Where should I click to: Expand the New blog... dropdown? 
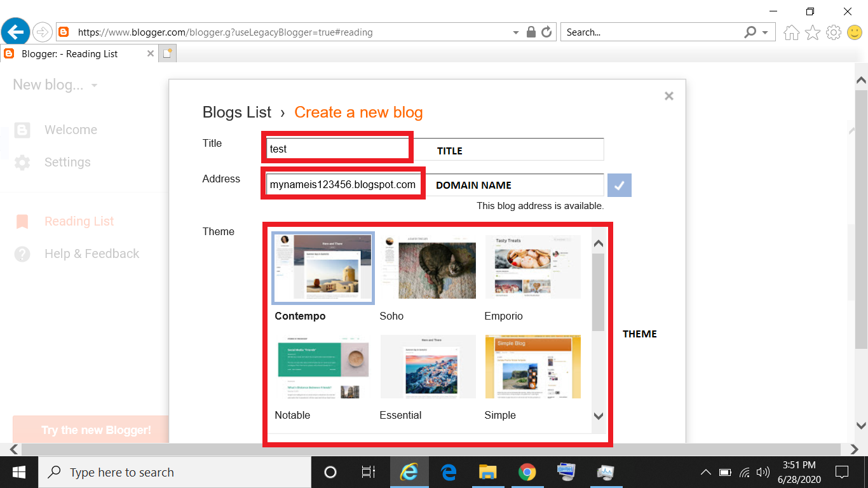coord(55,85)
